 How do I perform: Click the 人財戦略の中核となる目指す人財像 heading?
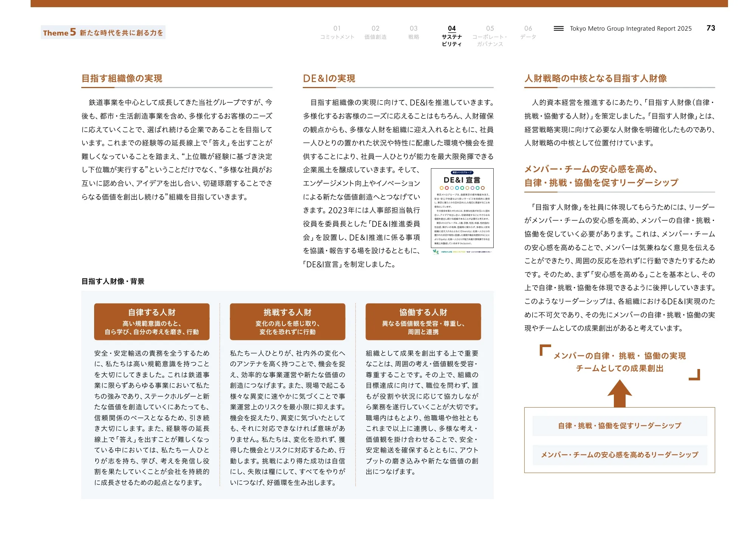coord(595,78)
